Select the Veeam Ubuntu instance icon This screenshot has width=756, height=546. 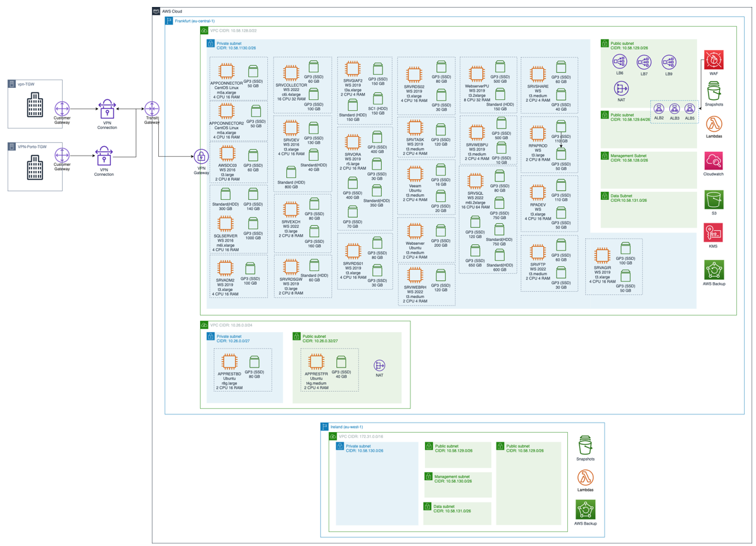415,174
